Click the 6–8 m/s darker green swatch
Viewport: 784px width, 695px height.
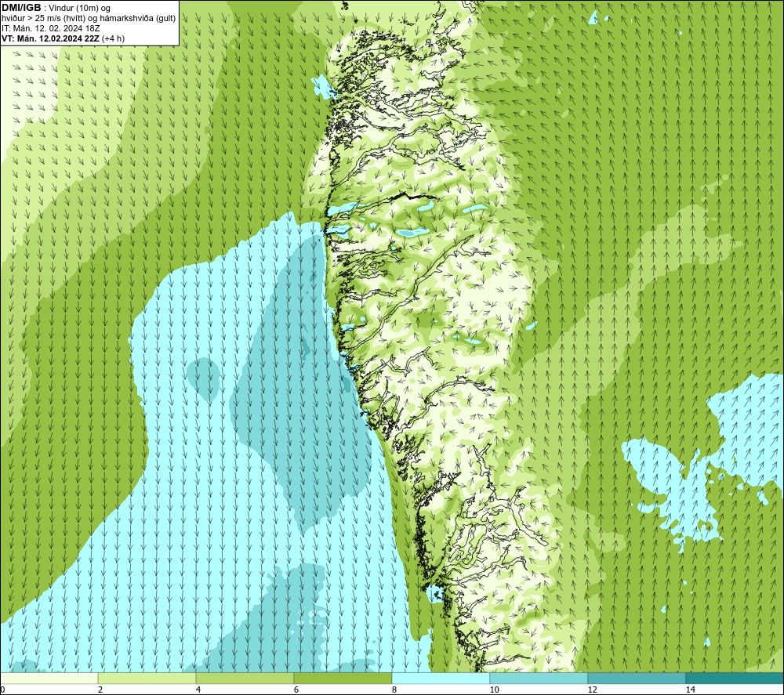tap(343, 678)
